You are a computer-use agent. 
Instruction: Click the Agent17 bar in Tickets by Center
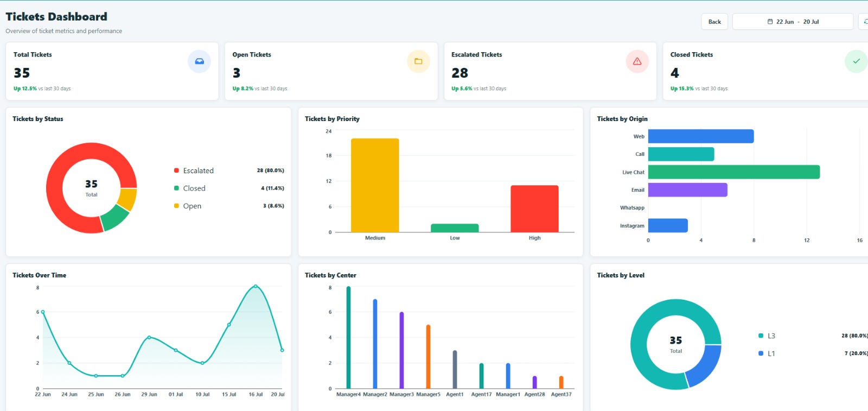pyautogui.click(x=481, y=376)
